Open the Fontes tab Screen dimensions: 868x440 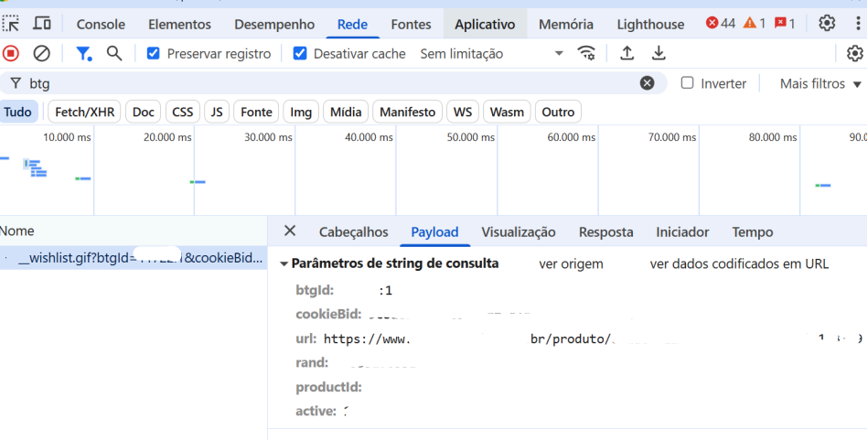[x=411, y=25]
